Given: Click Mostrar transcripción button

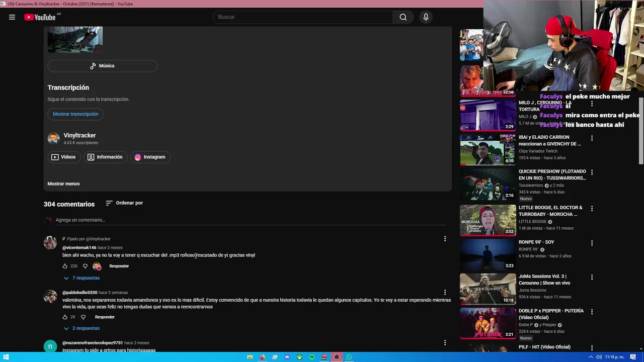Looking at the screenshot, I should click(x=75, y=114).
